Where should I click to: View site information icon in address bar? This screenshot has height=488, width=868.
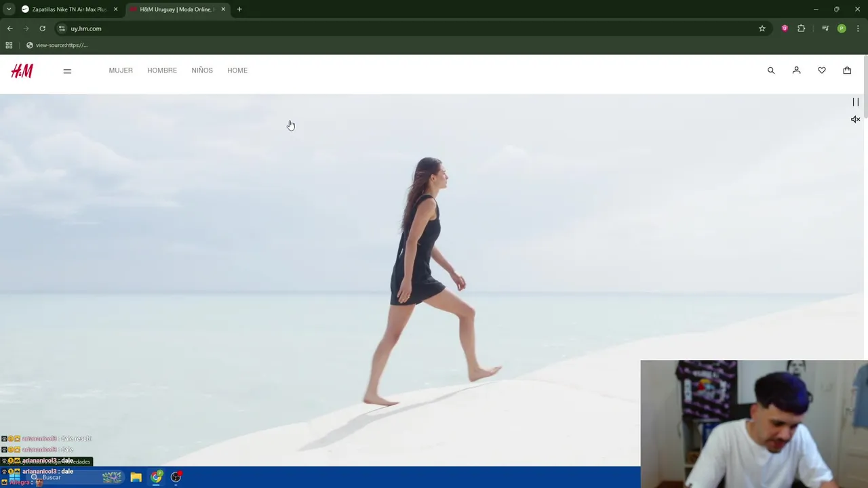(x=62, y=28)
